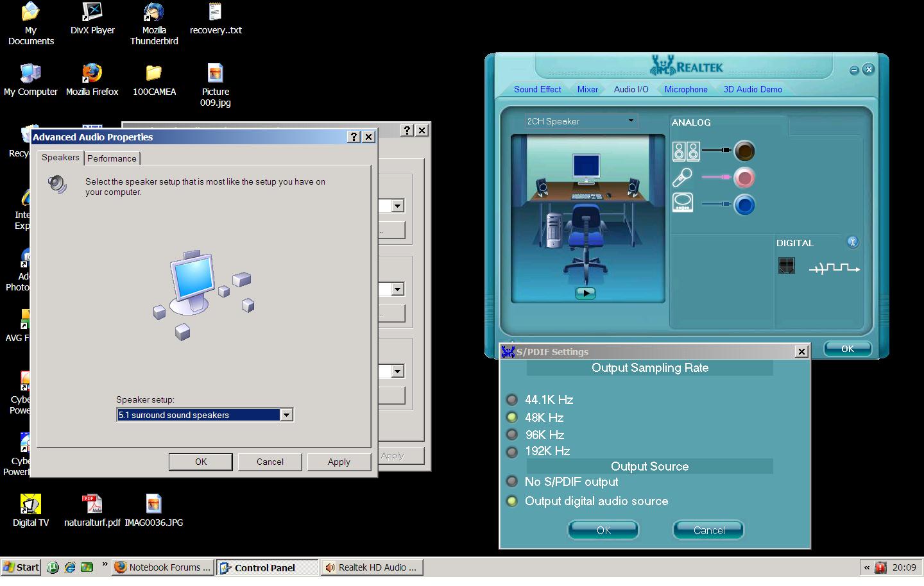
Task: Switch to Control Panel taskbar window
Action: (x=267, y=567)
